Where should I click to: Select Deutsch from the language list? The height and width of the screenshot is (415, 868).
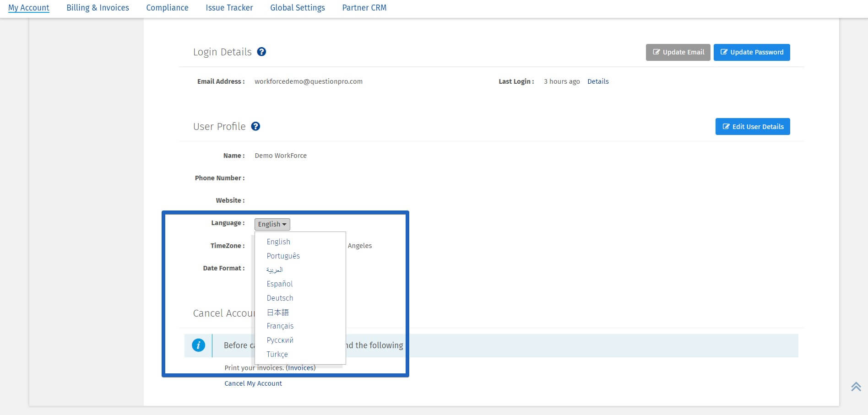point(280,298)
